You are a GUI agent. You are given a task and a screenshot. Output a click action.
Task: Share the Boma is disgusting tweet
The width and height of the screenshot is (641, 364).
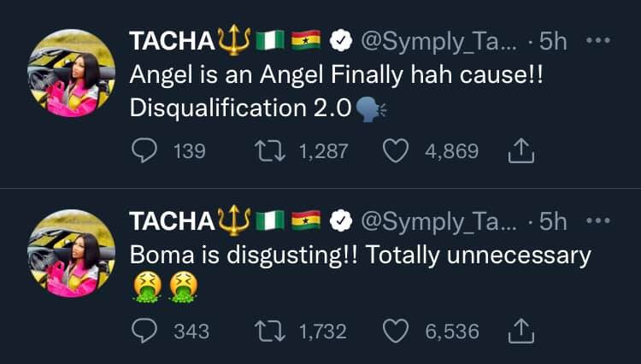coord(520,332)
